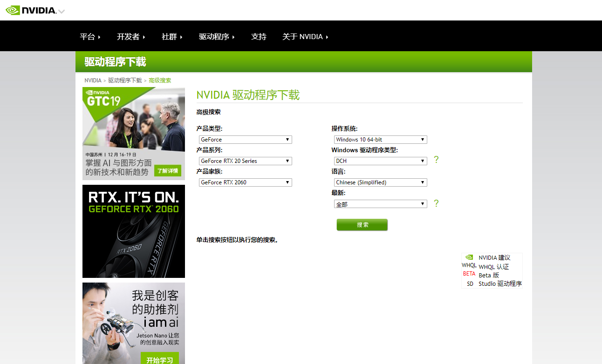The image size is (602, 364).
Task: Click the 高级搜索 breadcrumb link
Action: coord(160,81)
